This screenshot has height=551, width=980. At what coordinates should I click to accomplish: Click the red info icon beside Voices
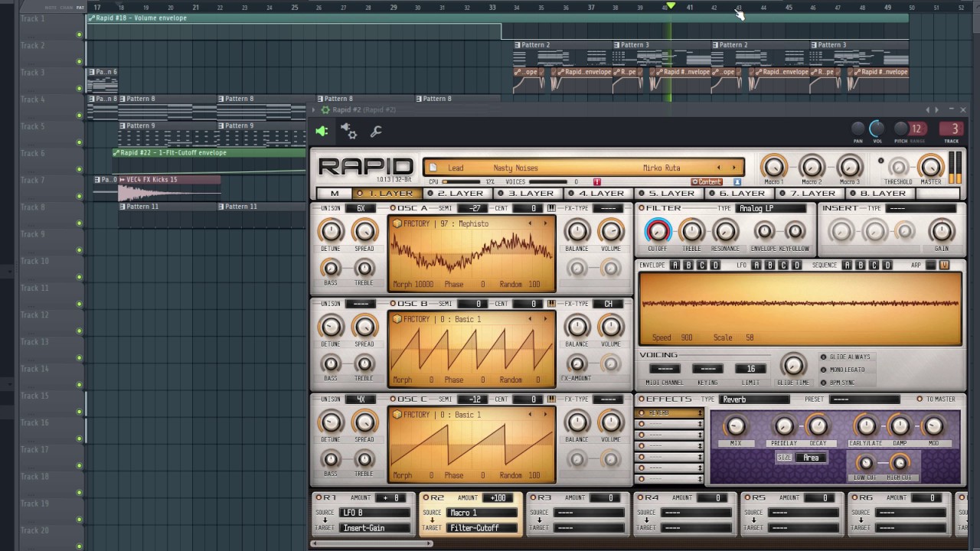tap(597, 182)
